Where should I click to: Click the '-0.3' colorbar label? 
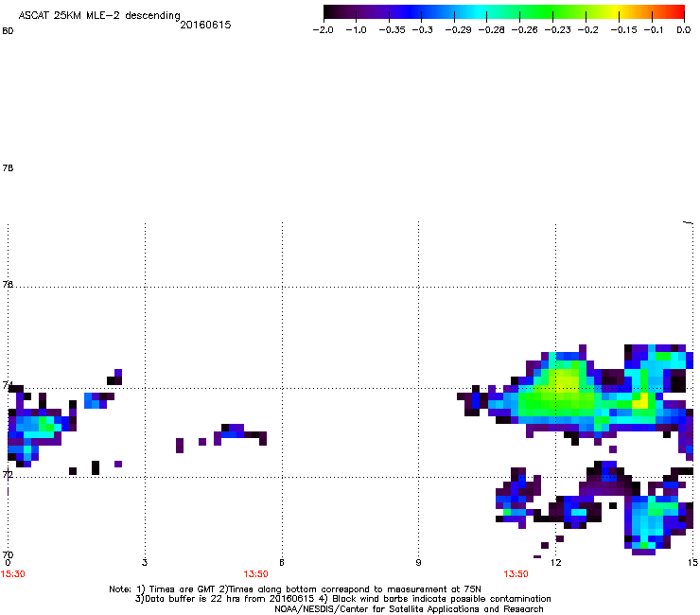point(422,30)
